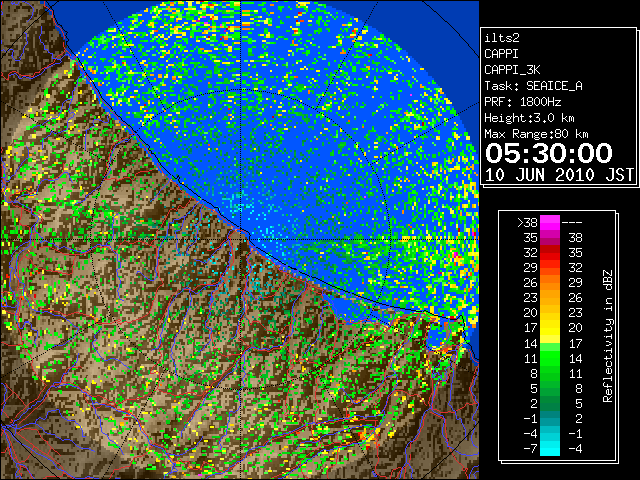This screenshot has height=480, width=640.
Task: Click the magenta >38 dBZ swatch
Action: pos(550,223)
